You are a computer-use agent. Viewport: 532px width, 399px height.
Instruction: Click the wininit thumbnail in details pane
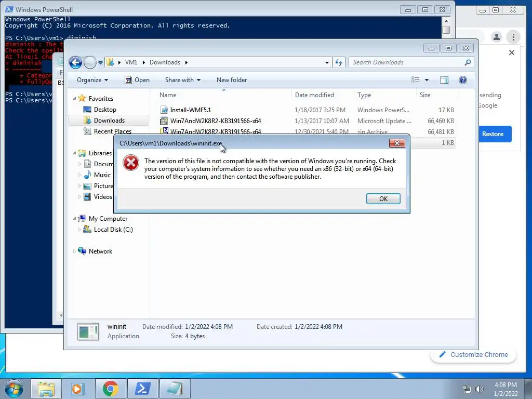click(88, 331)
